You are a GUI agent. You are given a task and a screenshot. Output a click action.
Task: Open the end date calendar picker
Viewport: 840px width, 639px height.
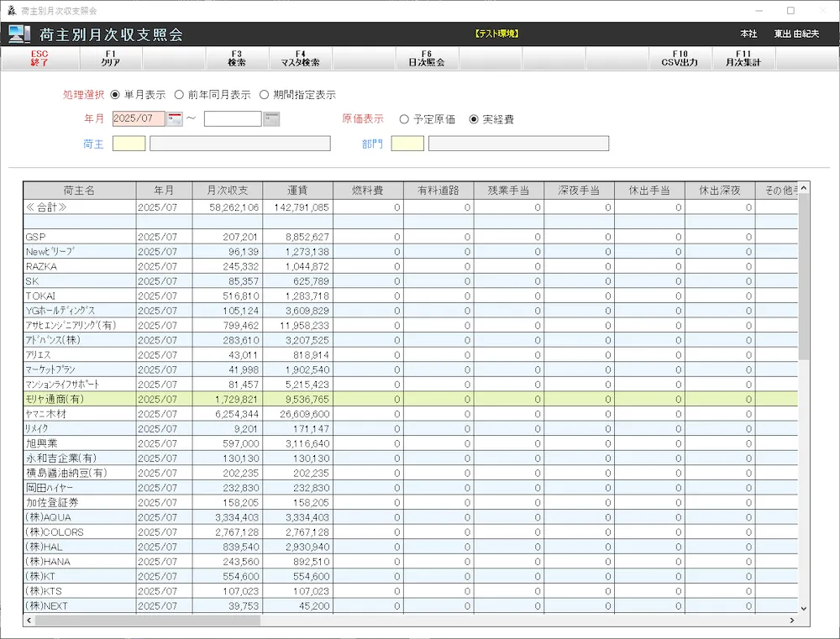click(x=271, y=119)
